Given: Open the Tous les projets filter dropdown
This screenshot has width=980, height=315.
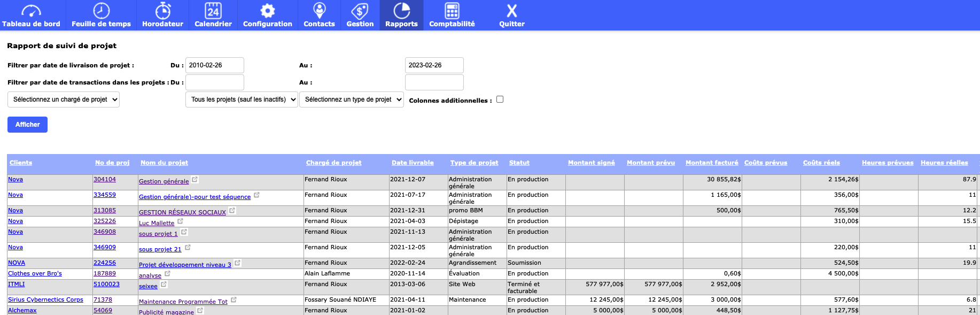Looking at the screenshot, I should click(x=242, y=99).
